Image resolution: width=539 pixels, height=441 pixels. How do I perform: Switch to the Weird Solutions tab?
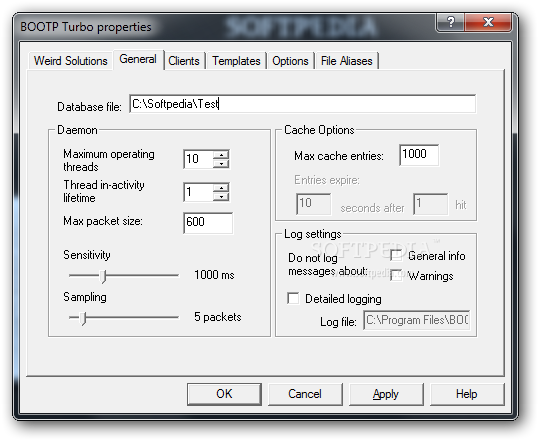(x=70, y=61)
